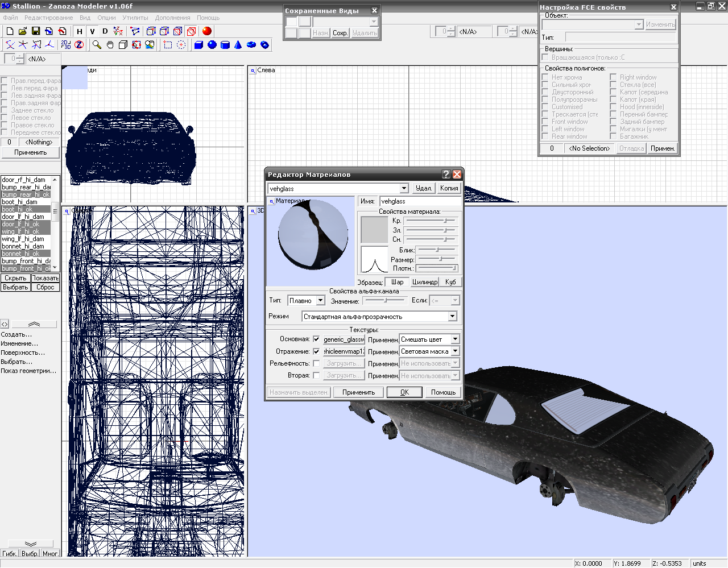Uncheck the Отражение texture checkbox
The height and width of the screenshot is (568, 728).
tap(316, 351)
